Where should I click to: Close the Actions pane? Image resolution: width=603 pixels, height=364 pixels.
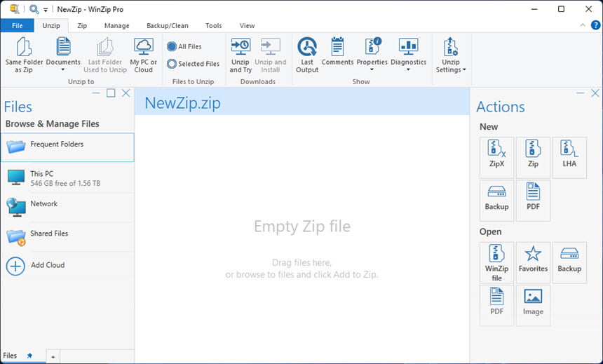[x=595, y=93]
